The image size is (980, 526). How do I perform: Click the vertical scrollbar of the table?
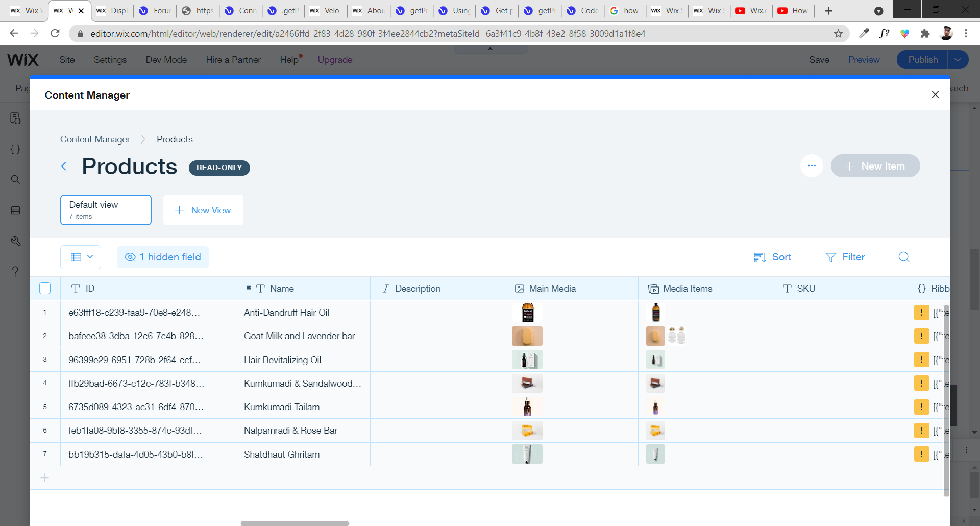tap(946, 401)
